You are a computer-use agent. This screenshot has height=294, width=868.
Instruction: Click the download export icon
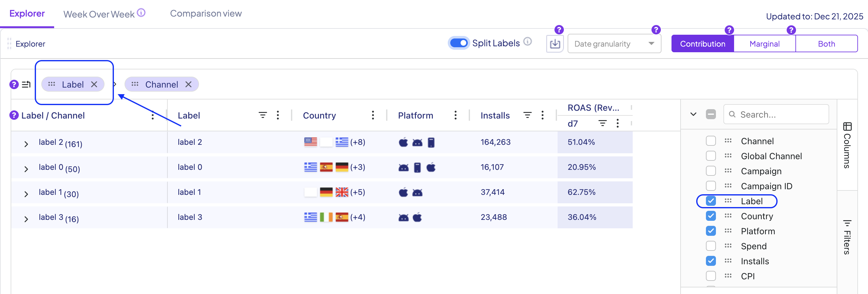click(555, 44)
